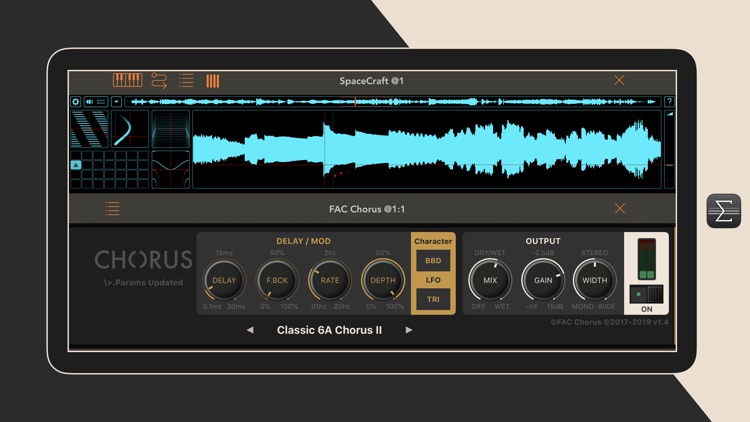
Task: Click the 2hz rate value label
Action: pyautogui.click(x=330, y=253)
